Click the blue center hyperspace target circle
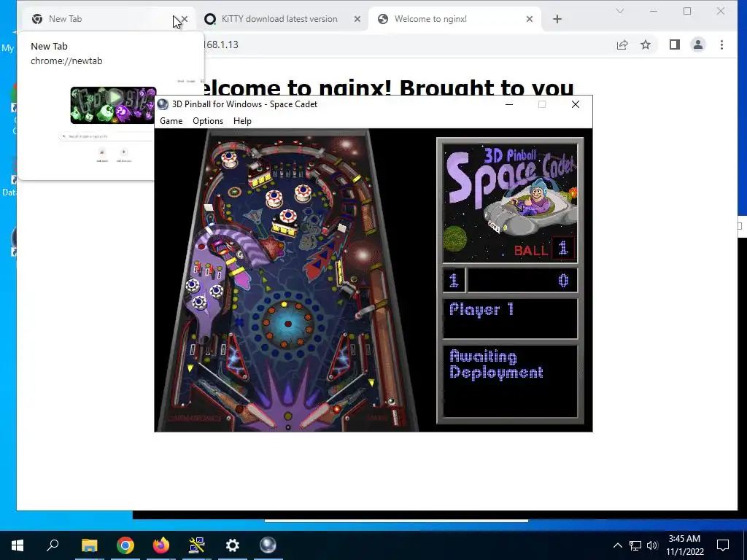The image size is (747, 560). point(287,324)
